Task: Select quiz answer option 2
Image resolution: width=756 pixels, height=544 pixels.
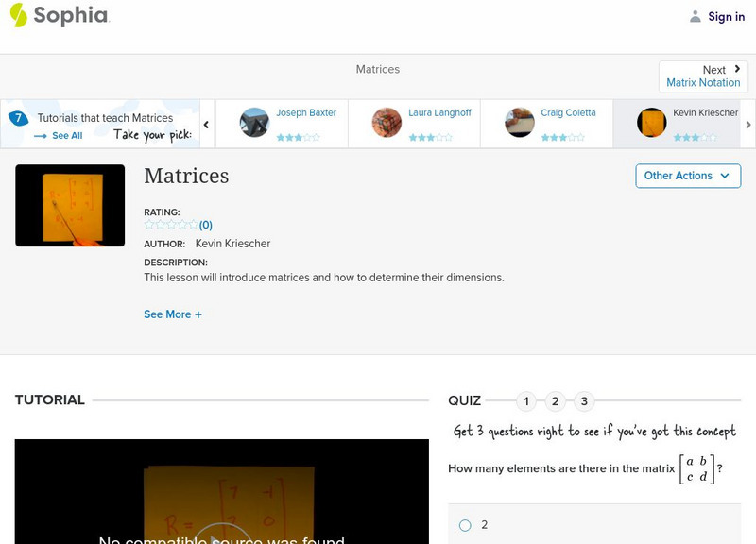Action: [x=465, y=525]
